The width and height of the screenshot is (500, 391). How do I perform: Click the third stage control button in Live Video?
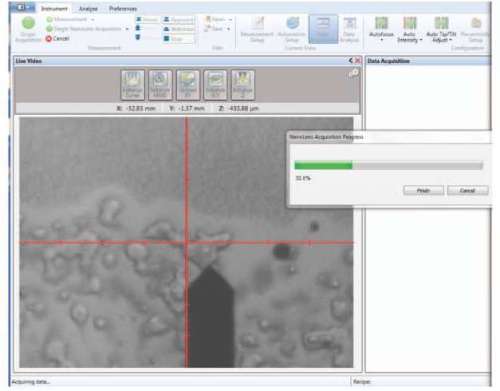[x=188, y=85]
